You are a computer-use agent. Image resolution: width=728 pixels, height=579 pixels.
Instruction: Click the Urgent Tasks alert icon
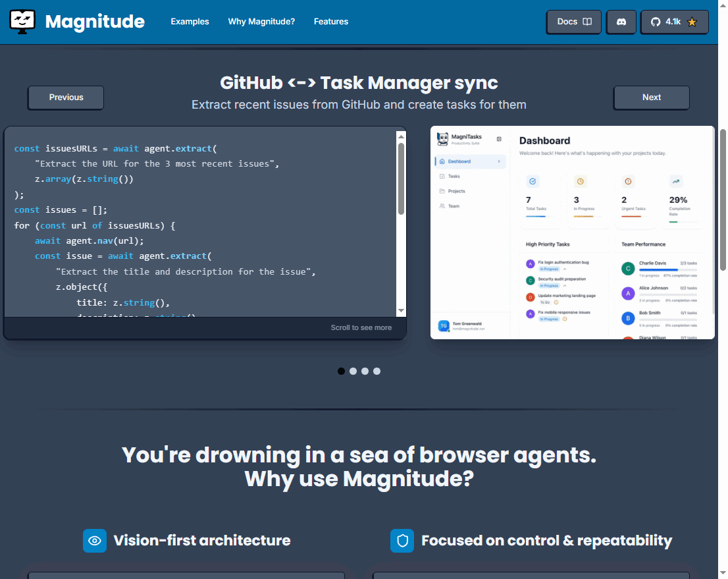point(628,181)
